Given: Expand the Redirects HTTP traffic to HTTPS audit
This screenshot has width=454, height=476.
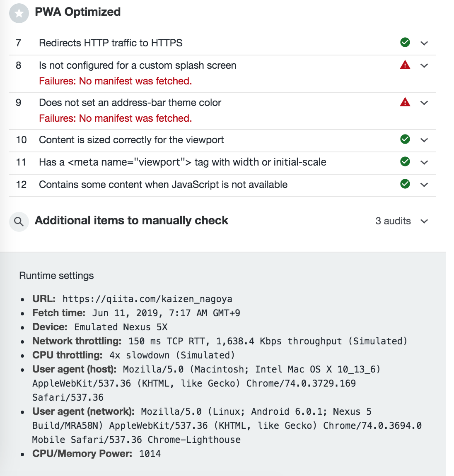Looking at the screenshot, I should pos(424,43).
